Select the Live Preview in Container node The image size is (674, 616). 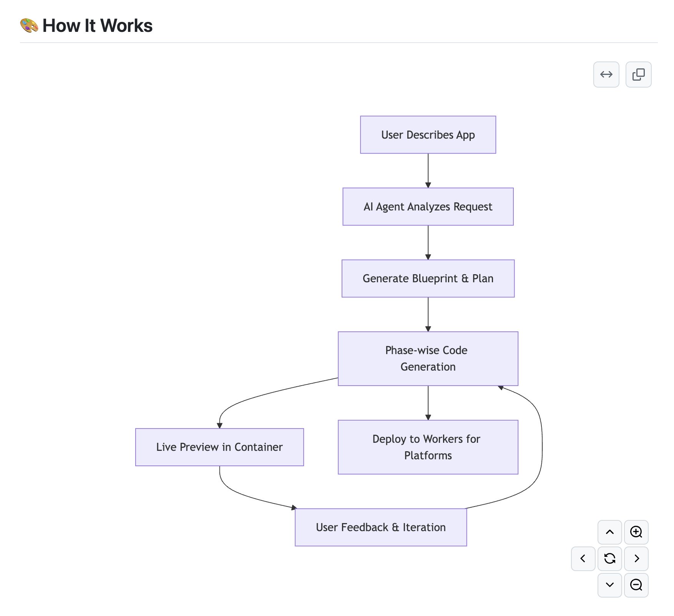point(219,447)
